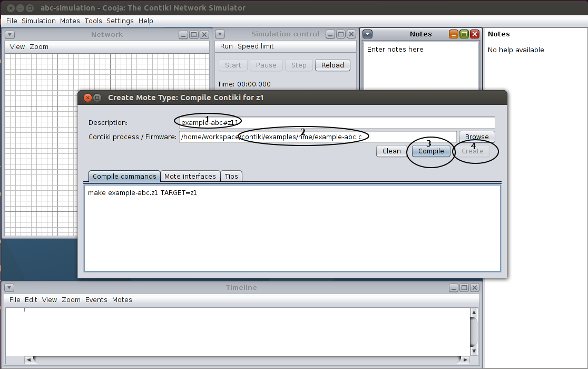This screenshot has width=588, height=369.
Task: Open the Settings menu
Action: click(120, 21)
